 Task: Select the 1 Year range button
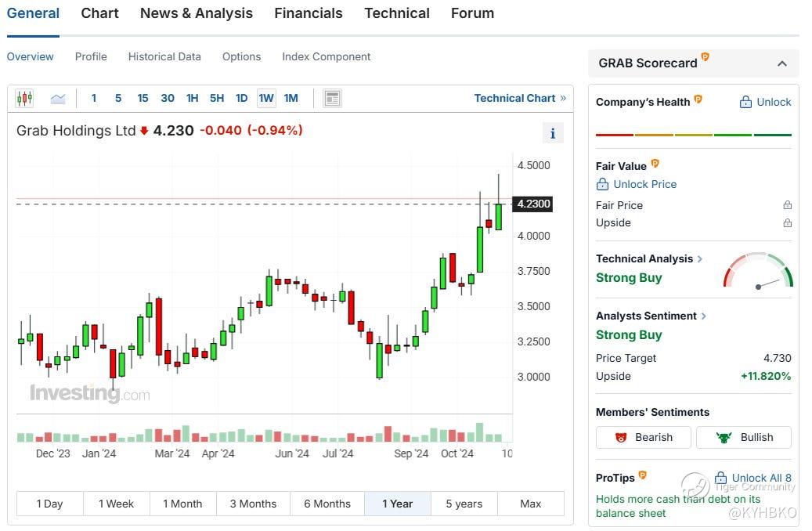click(x=398, y=504)
